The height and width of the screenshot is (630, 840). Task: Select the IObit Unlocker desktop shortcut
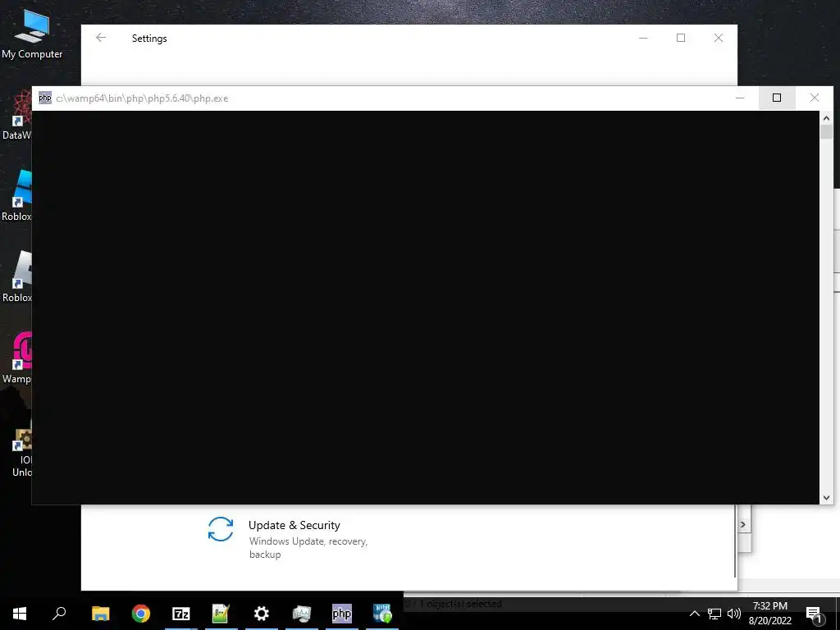[x=21, y=449]
